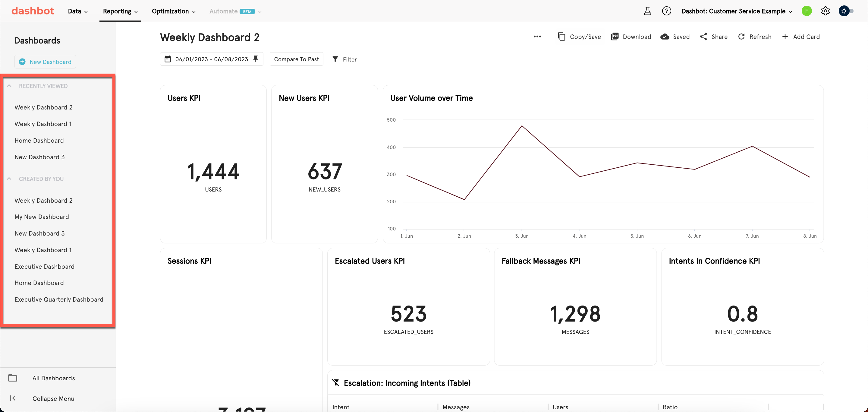Screen dimensions: 868x412
Task: Sort by the Messages column header
Action: point(456,407)
